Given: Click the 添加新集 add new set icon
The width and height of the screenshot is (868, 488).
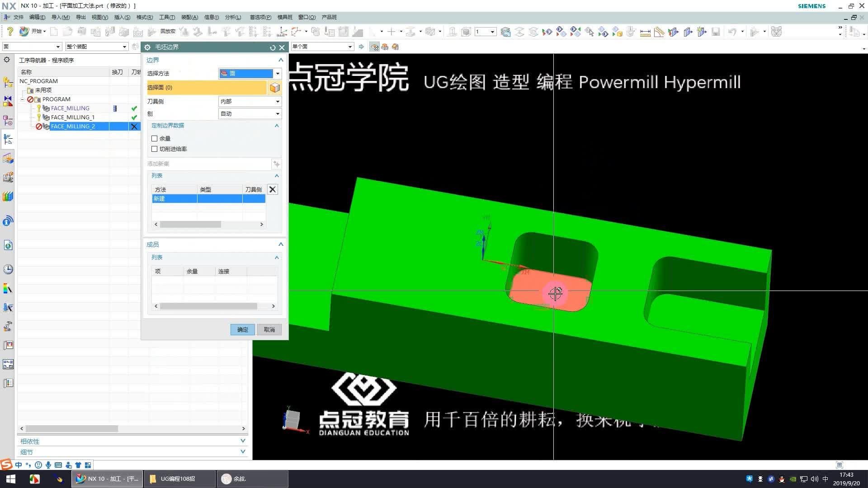Looking at the screenshot, I should 276,164.
